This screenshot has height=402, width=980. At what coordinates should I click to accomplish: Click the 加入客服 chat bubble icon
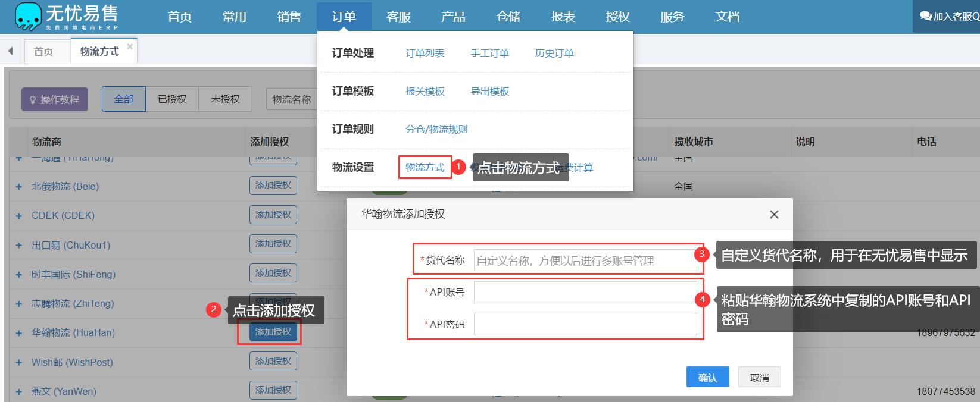point(926,16)
